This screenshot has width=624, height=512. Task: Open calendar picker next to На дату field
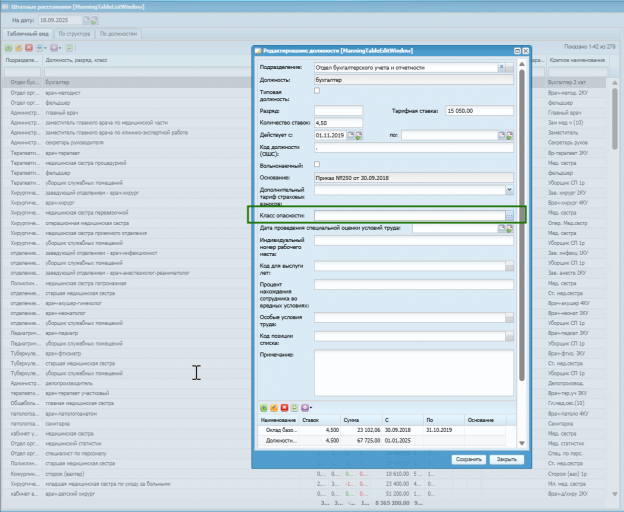coord(86,20)
